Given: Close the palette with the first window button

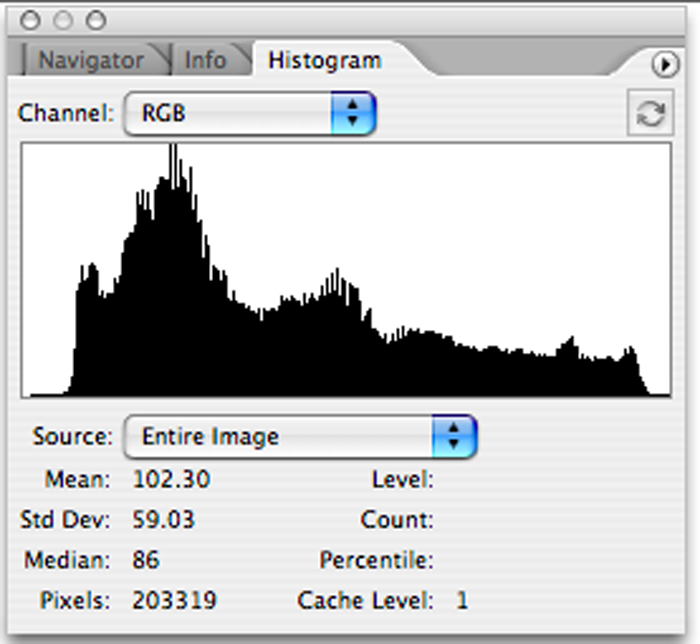Looking at the screenshot, I should pyautogui.click(x=30, y=20).
